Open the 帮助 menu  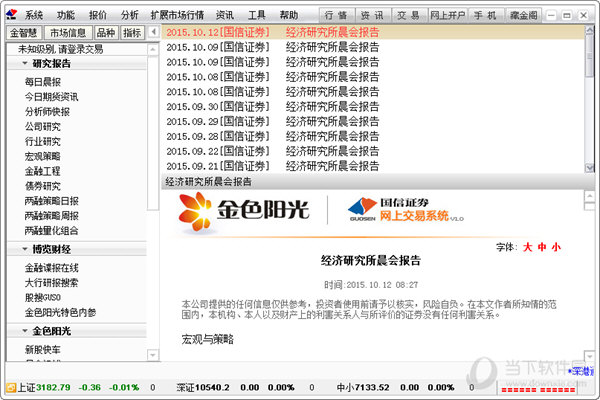(x=289, y=15)
